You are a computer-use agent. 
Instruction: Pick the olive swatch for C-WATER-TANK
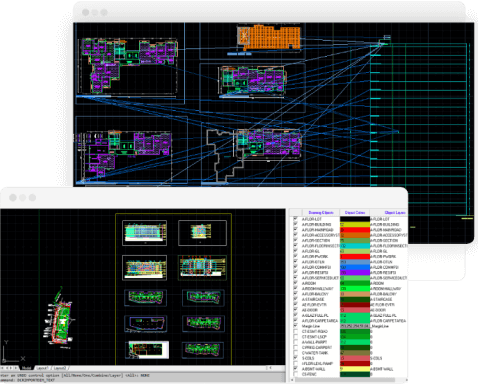click(355, 353)
